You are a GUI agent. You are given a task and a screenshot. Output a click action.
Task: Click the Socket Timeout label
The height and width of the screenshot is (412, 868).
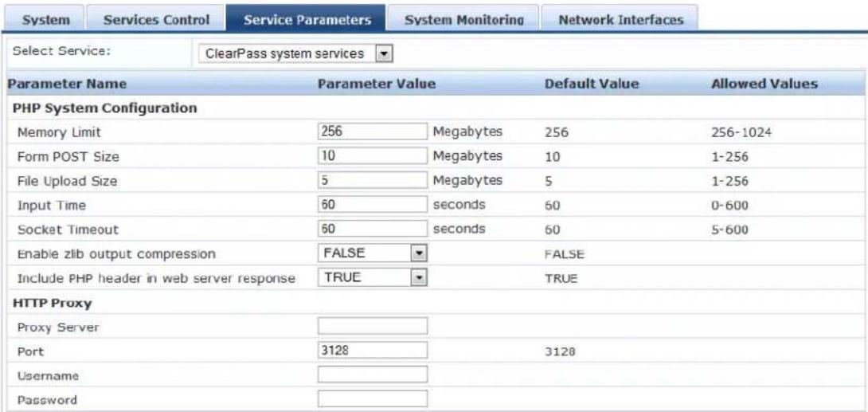coord(68,230)
